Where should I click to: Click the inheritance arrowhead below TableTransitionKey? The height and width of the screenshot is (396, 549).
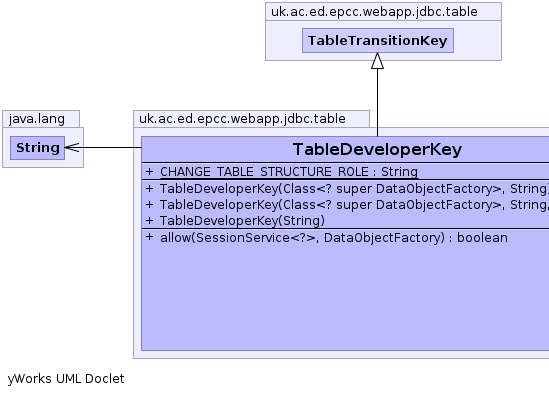point(377,61)
